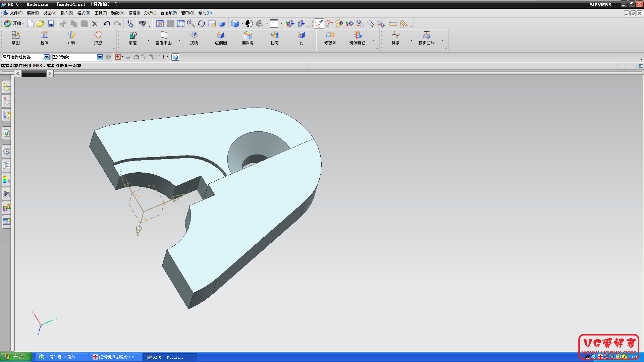This screenshot has width=644, height=362.
Task: Open the 编辑(E) Edit menu
Action: [33, 13]
